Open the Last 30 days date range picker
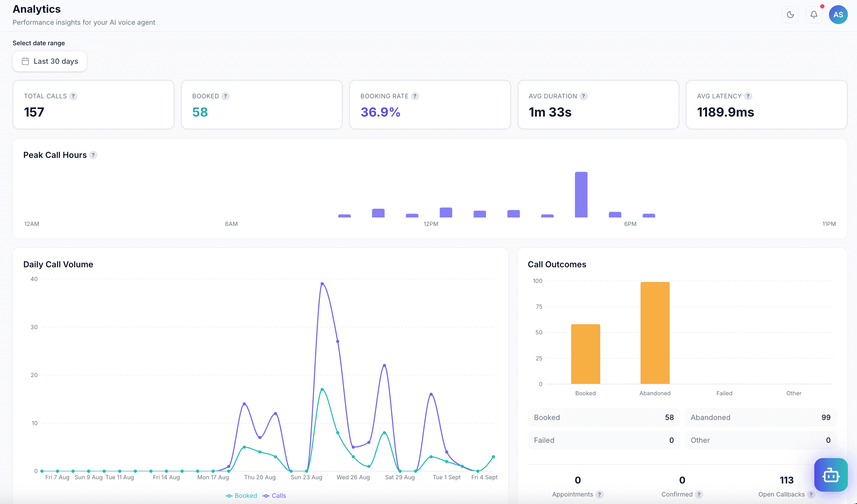Viewport: 857px width, 504px height. 50,61
